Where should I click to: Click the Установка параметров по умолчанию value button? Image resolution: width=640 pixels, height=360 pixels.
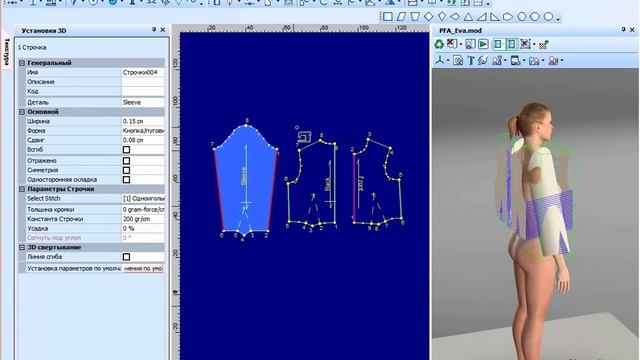tap(143, 269)
